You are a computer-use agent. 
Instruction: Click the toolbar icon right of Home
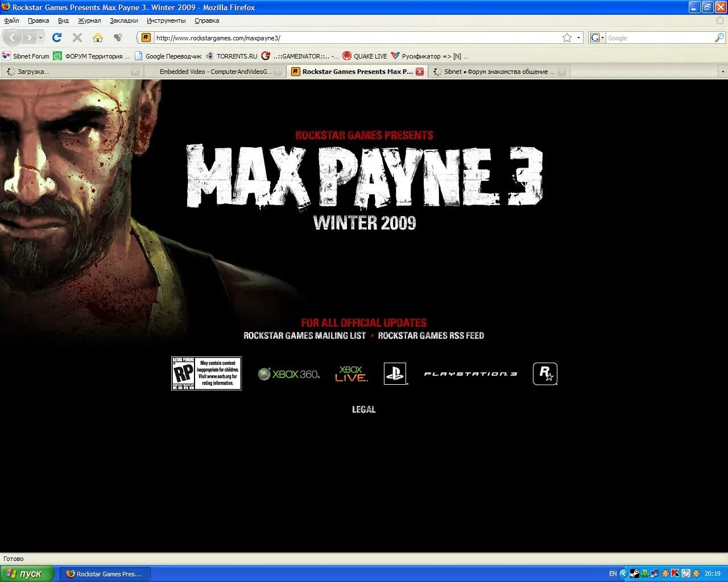tap(118, 38)
